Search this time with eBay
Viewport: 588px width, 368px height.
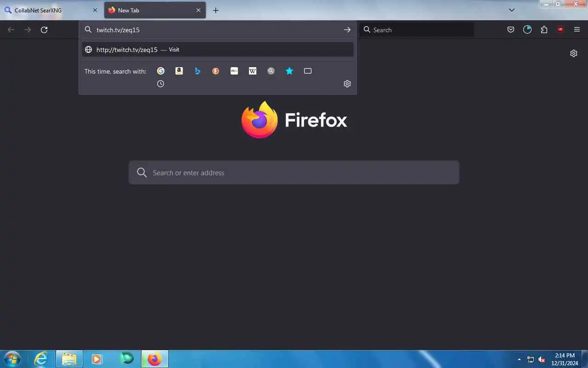[234, 71]
